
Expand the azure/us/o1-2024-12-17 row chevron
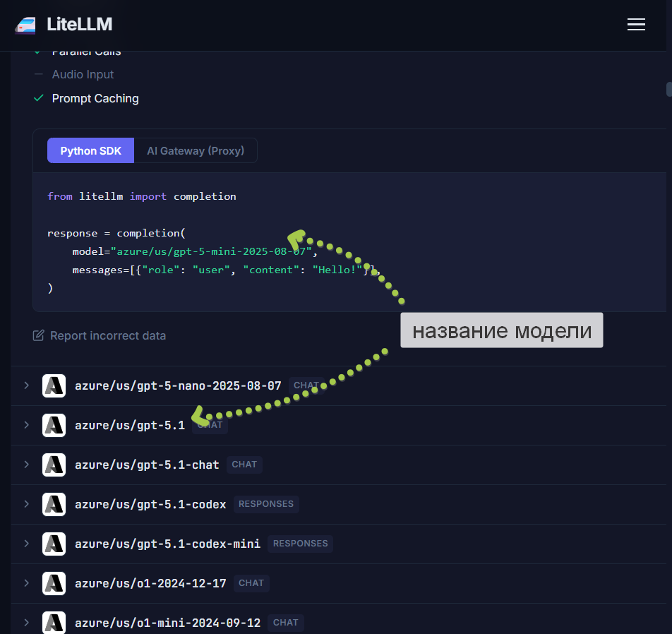tap(27, 583)
